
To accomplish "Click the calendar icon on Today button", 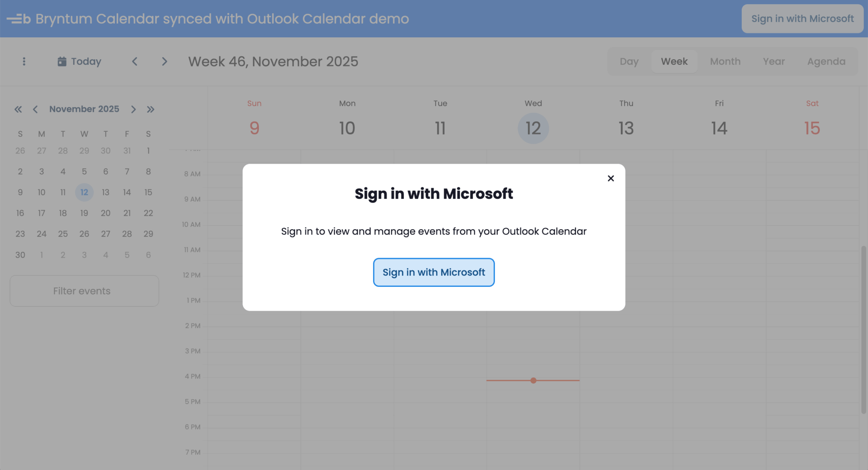I will pyautogui.click(x=62, y=61).
